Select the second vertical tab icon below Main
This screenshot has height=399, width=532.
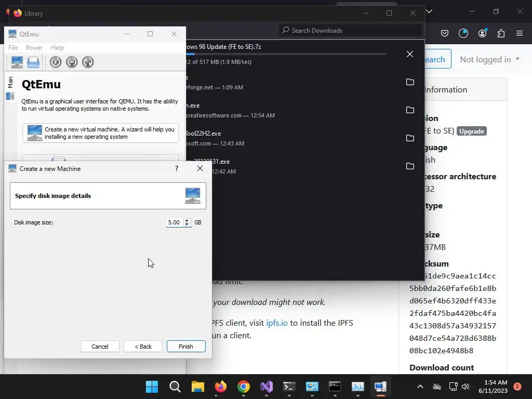[10, 96]
